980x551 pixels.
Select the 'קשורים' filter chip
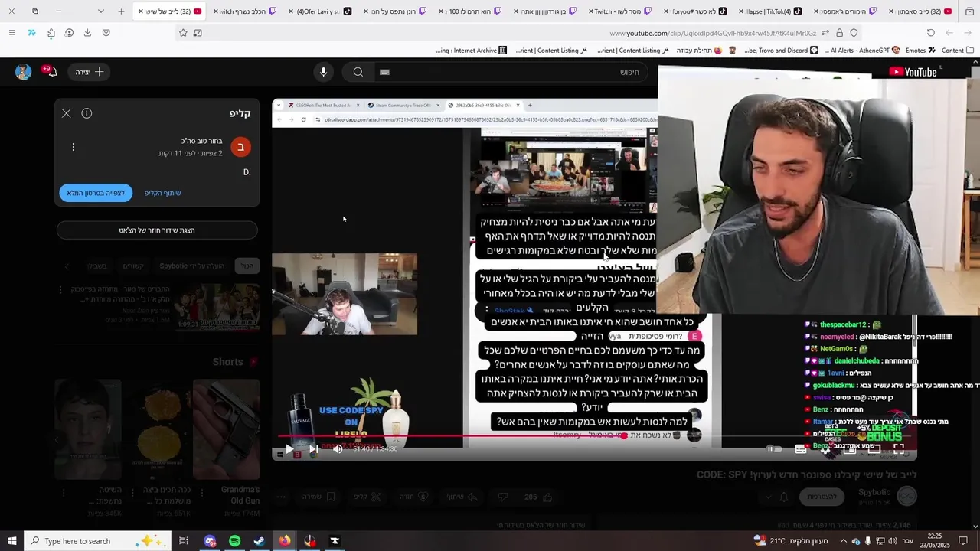pyautogui.click(x=133, y=266)
